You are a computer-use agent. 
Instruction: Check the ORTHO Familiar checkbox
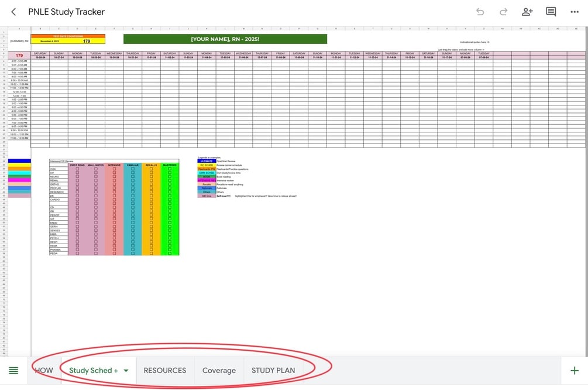point(133,184)
